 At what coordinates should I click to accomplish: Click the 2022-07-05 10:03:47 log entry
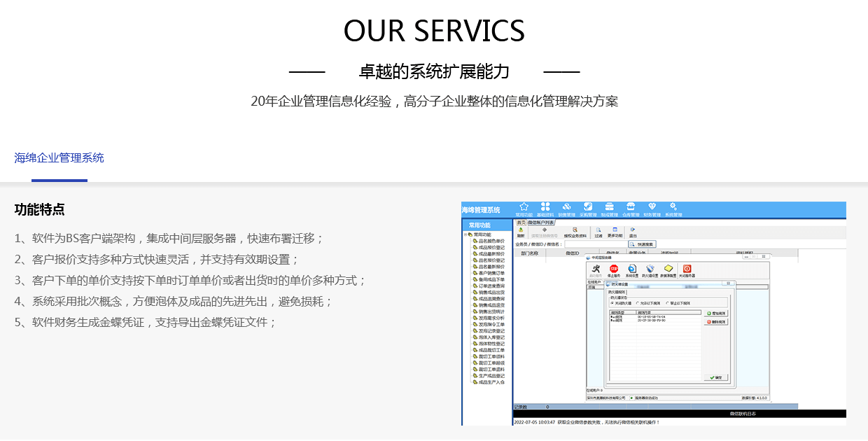coord(587,422)
